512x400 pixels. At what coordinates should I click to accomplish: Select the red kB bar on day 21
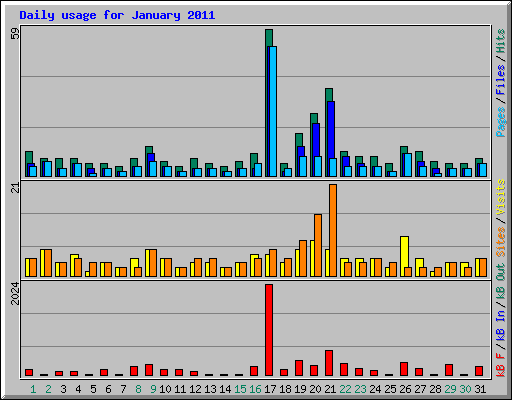329,363
